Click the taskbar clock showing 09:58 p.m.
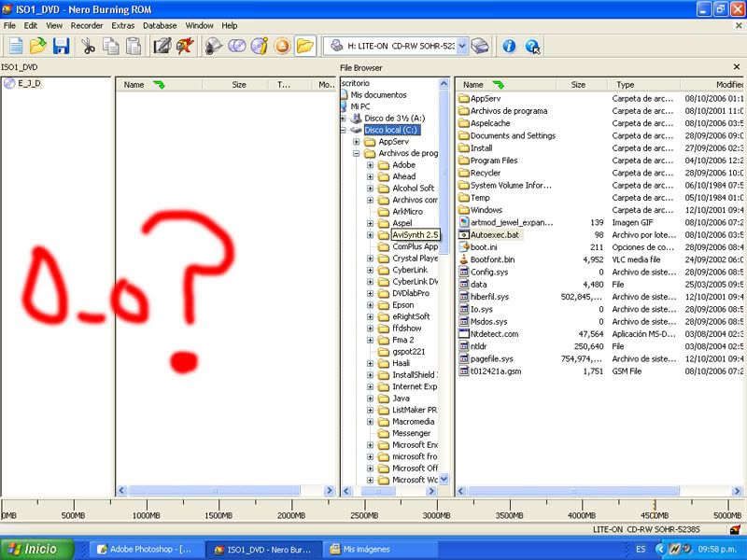Screen dimensions: 747x560 (717, 550)
